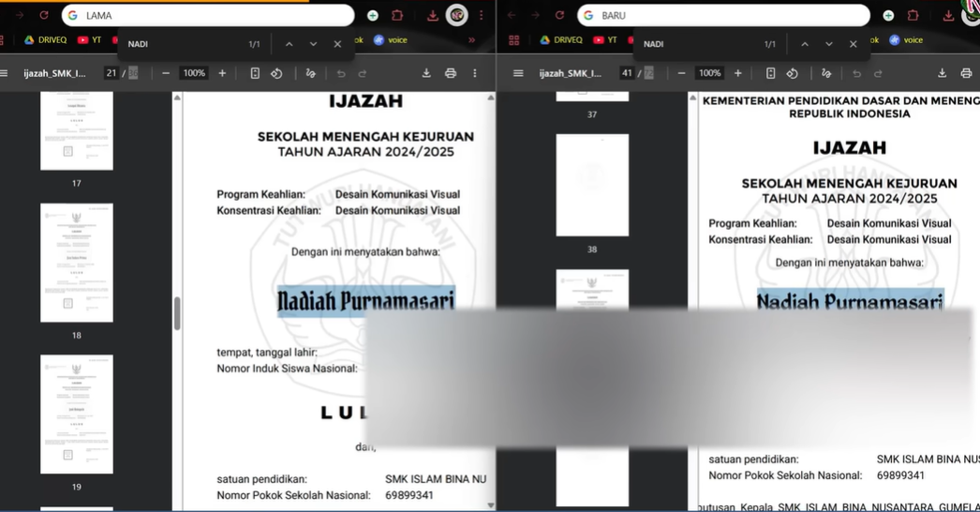
Task: Select page 38 thumbnail in BARU window
Action: 592,185
